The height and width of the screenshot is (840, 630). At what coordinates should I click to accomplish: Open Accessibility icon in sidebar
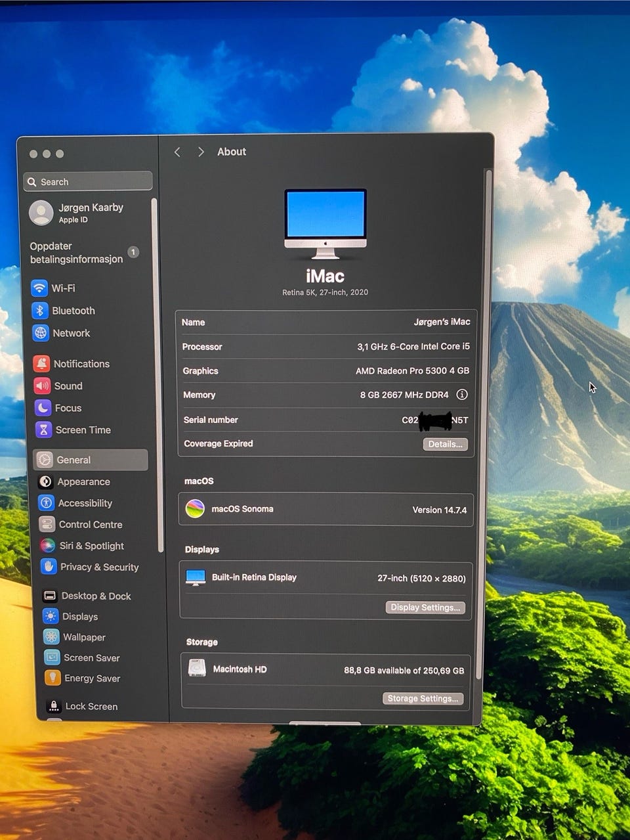tap(46, 503)
